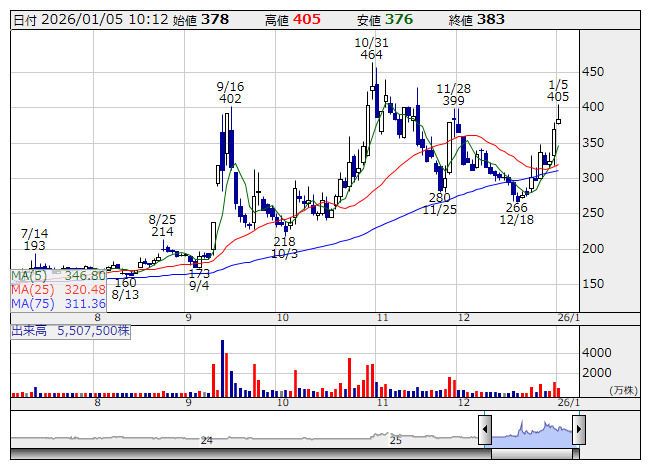Screen dimensions: 653x470
Task: Click the 9/4 low label at 173
Action: pos(199,278)
